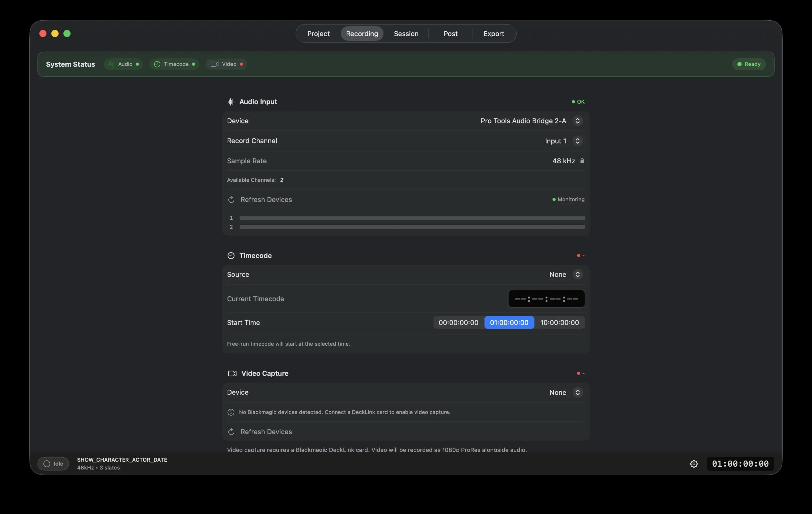Click the channel 1 audio level meter
The height and width of the screenshot is (514, 812).
412,218
